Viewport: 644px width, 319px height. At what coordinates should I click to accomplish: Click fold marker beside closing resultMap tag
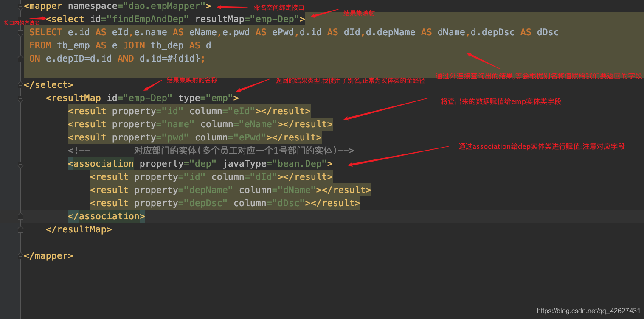(20, 229)
